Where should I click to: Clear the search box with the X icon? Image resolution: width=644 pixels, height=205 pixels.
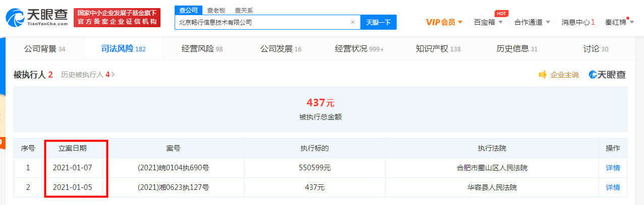353,22
